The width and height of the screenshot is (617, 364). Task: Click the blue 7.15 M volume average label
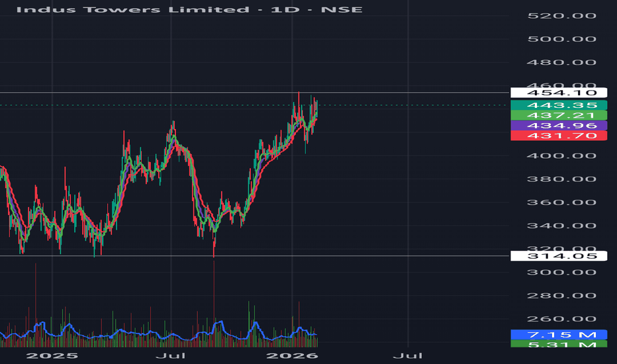[x=559, y=335]
